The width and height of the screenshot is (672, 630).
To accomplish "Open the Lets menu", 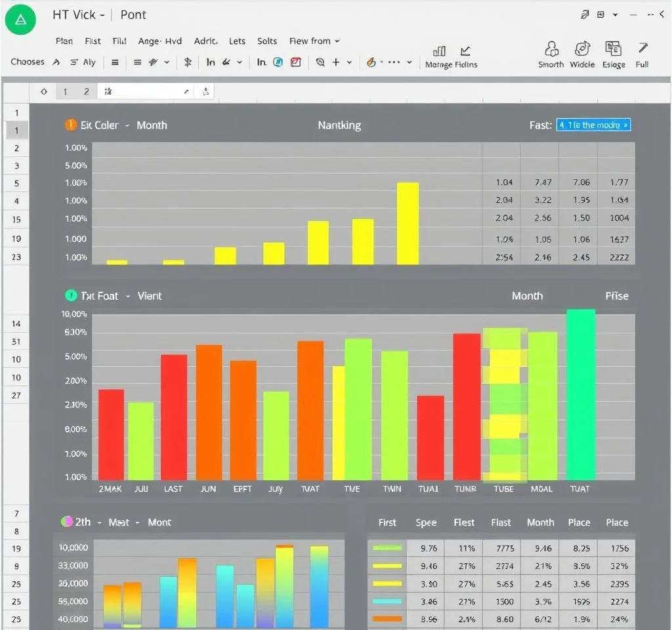I will click(237, 41).
